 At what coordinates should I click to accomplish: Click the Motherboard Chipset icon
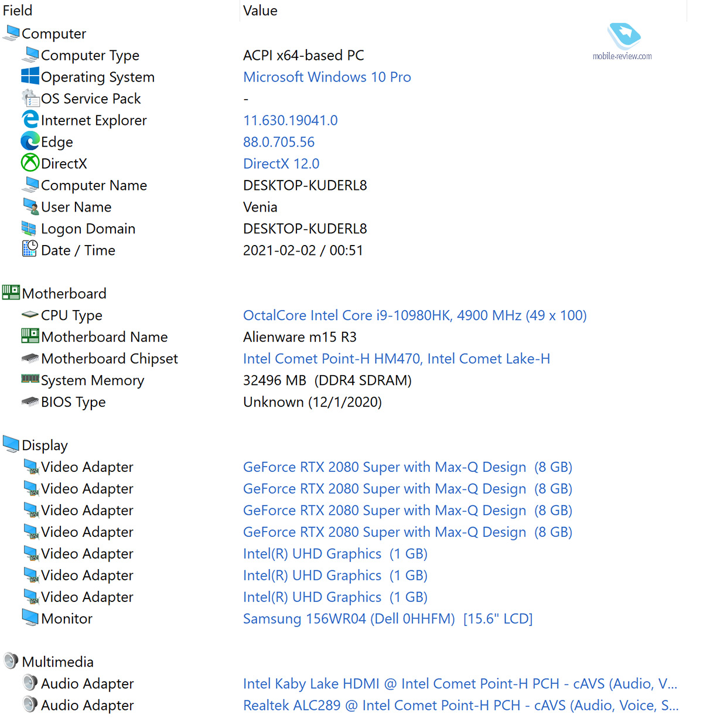(x=30, y=358)
